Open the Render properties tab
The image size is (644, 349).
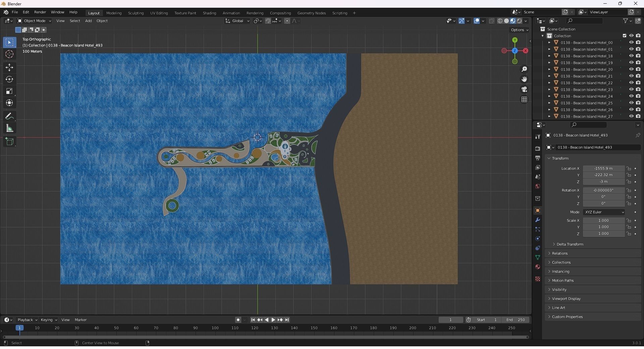click(x=538, y=148)
